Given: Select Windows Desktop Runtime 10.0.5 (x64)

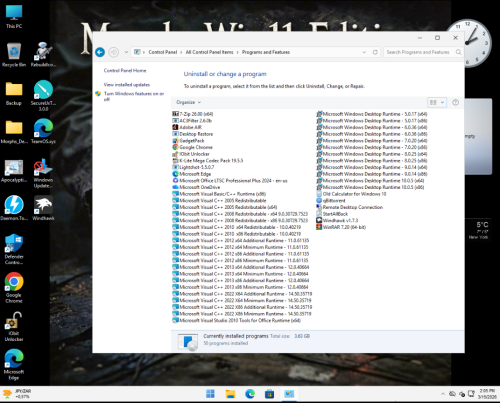Looking at the screenshot, I should coord(370,181).
